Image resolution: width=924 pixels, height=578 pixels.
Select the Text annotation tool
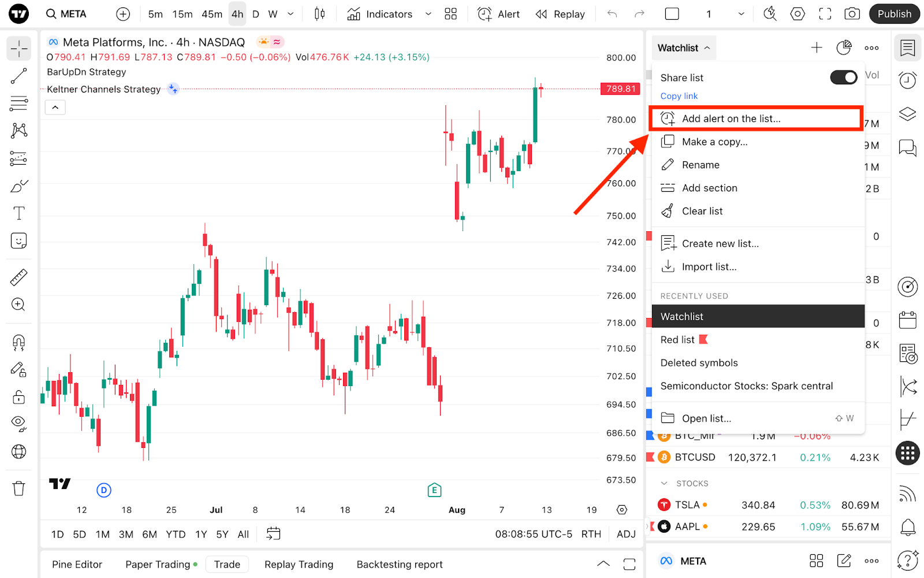(18, 213)
